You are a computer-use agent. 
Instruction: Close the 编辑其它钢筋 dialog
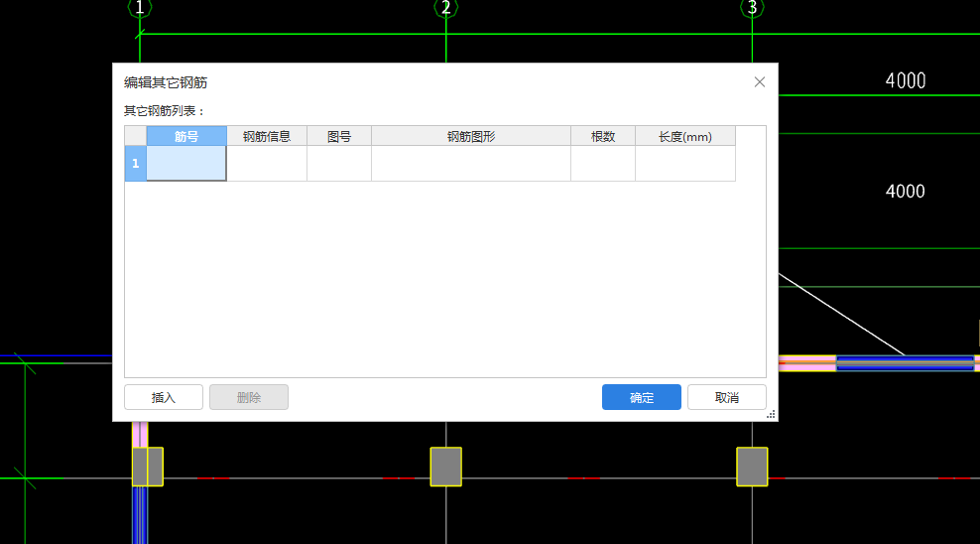[760, 82]
